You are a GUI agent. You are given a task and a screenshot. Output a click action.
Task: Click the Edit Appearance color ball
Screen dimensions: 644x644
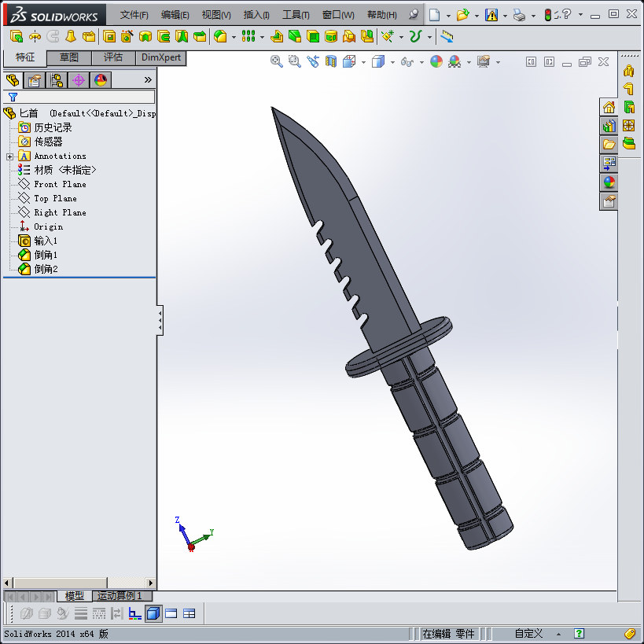pos(436,61)
